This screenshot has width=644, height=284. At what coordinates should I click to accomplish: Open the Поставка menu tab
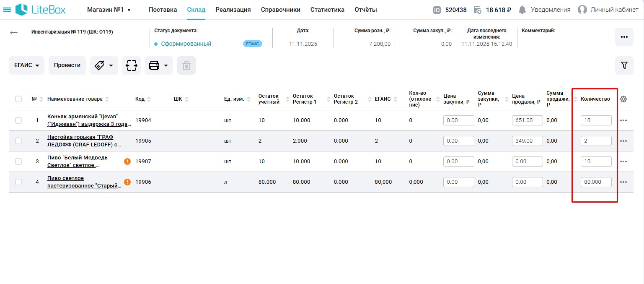point(163,10)
